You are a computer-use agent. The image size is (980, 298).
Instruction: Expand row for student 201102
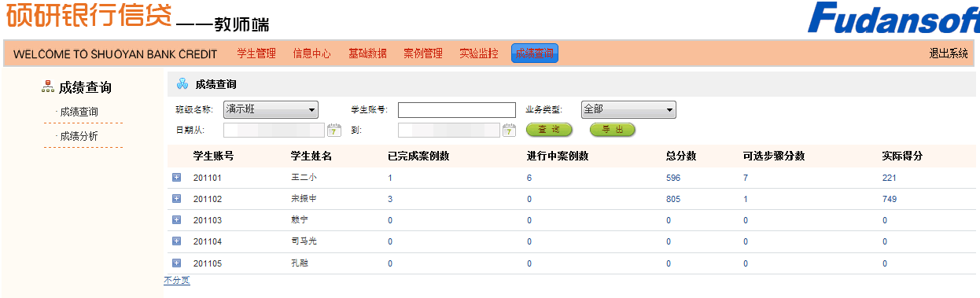point(176,199)
